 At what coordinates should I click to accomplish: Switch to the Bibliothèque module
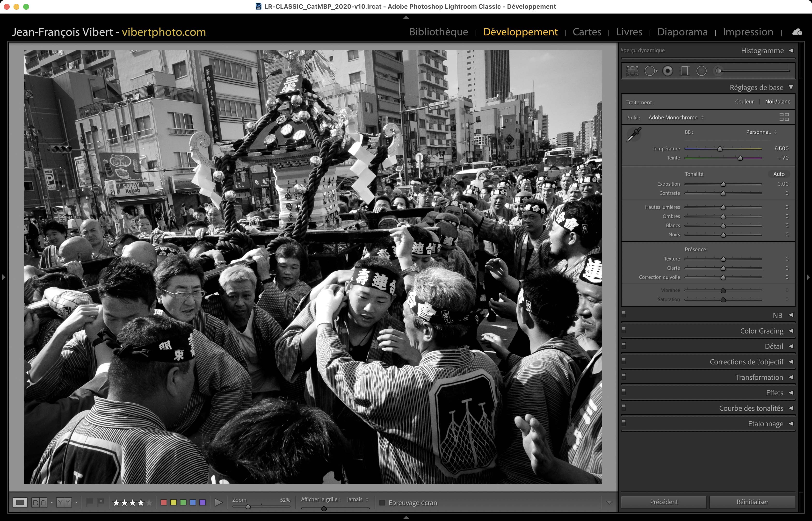438,32
